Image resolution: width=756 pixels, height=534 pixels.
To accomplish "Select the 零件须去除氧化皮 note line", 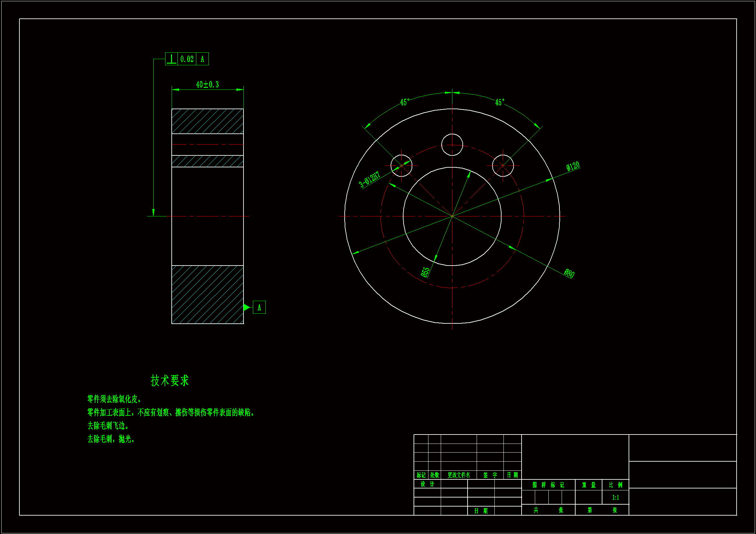I will (114, 399).
